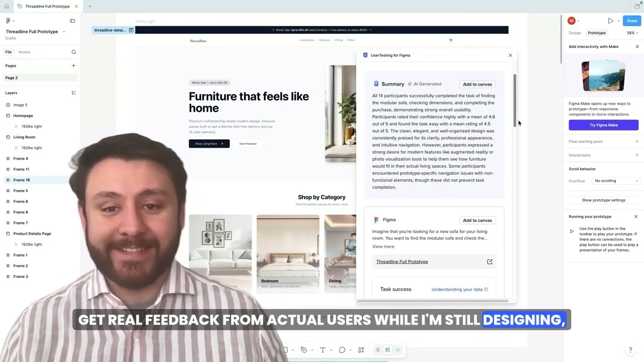Add a new interaction plus icon

[x=637, y=155]
